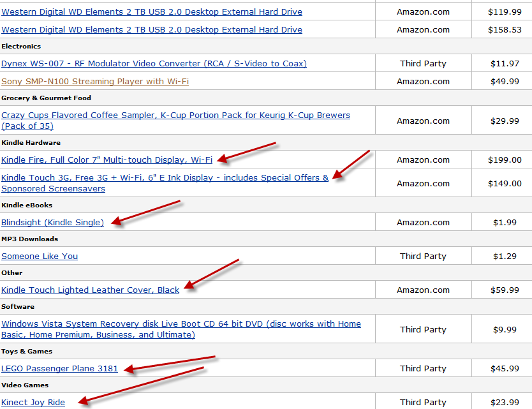
Task: Click the Amazon.com seller beside Blindsight
Action: (423, 223)
